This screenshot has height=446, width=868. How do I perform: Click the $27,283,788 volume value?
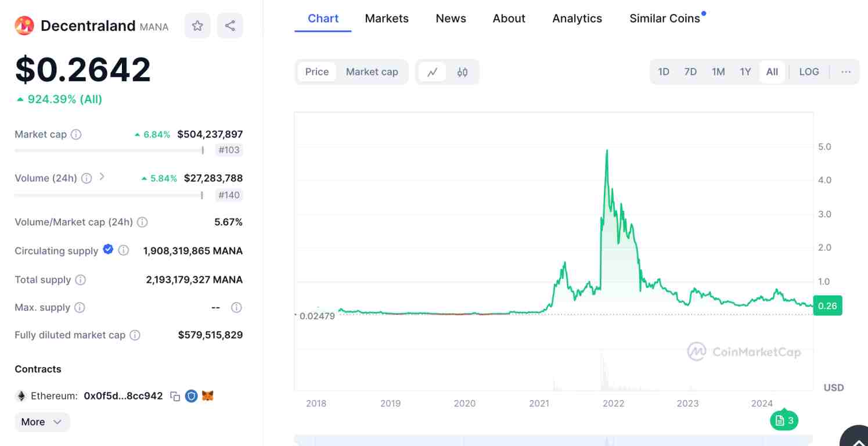point(213,178)
